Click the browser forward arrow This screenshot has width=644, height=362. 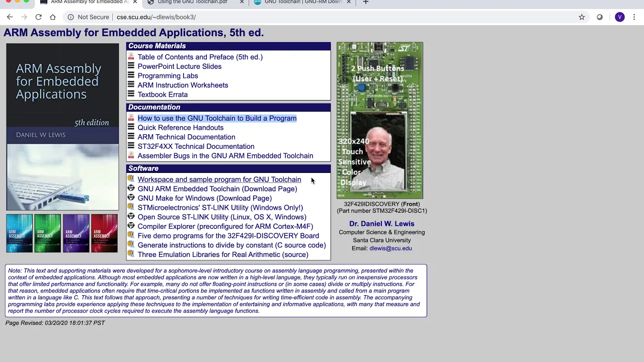click(24, 17)
